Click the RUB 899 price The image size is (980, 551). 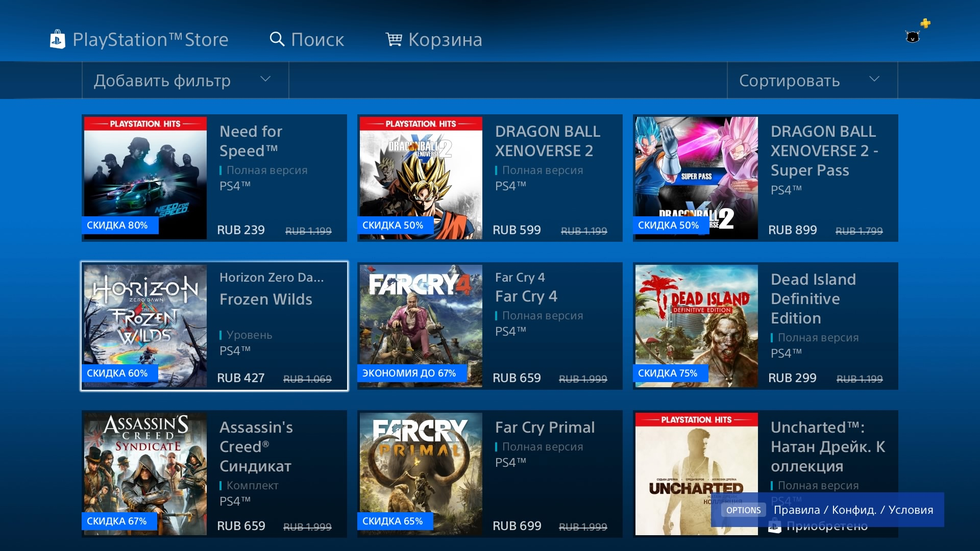pos(792,230)
